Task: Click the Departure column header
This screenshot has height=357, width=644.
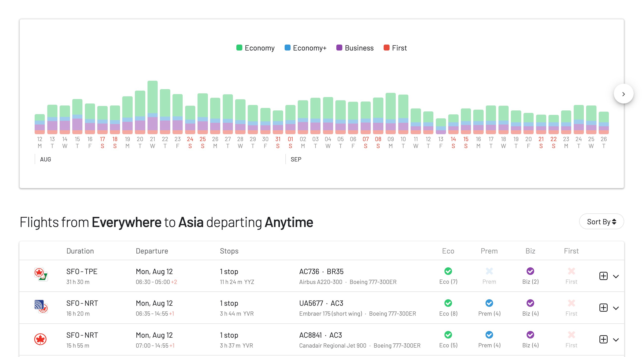Action: tap(152, 251)
